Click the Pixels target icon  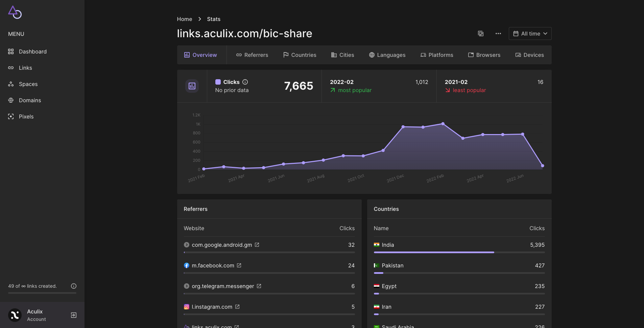[x=11, y=116]
